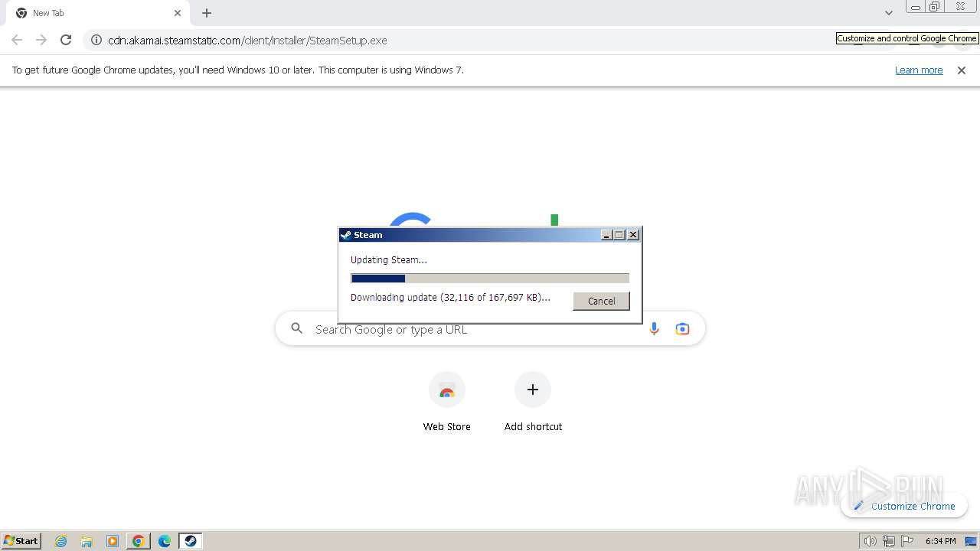Add shortcut to New Tab page
This screenshot has width=980, height=551.
(x=533, y=403)
